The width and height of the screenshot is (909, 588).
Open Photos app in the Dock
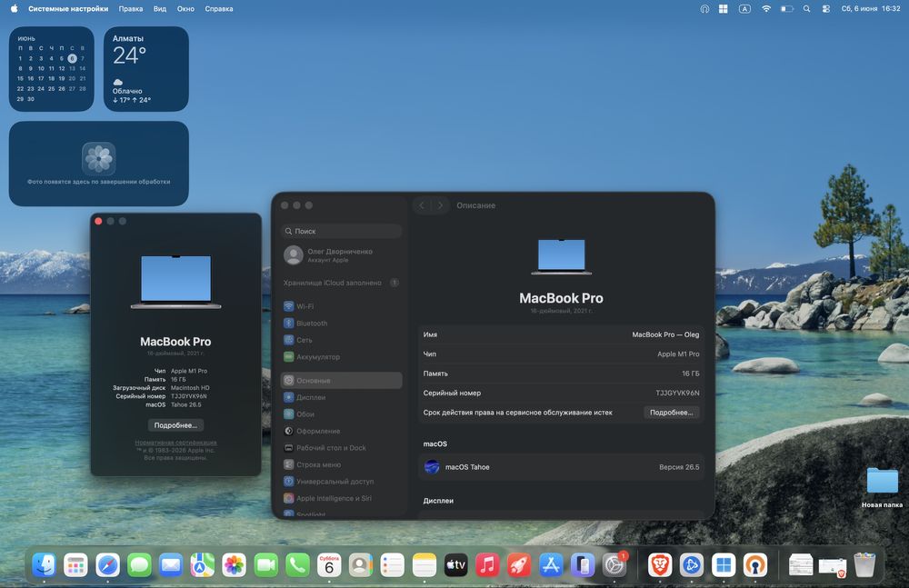point(235,564)
